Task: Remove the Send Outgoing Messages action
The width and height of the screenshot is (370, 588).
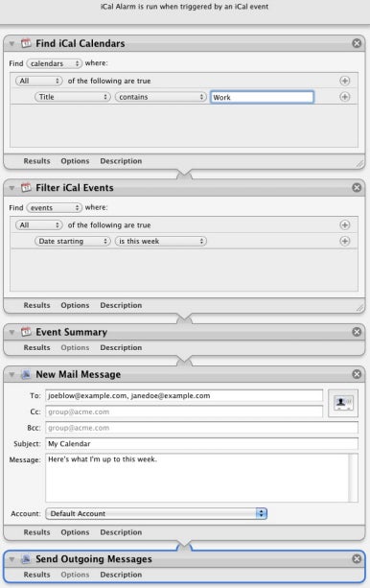Action: coord(357,559)
